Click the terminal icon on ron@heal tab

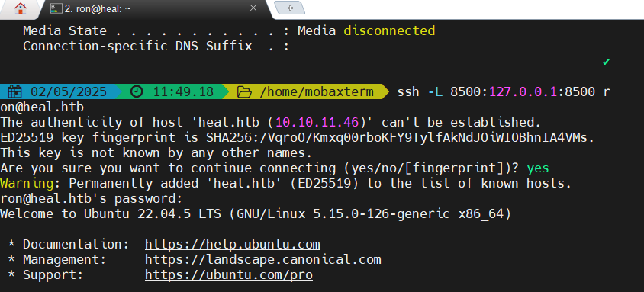(56, 8)
